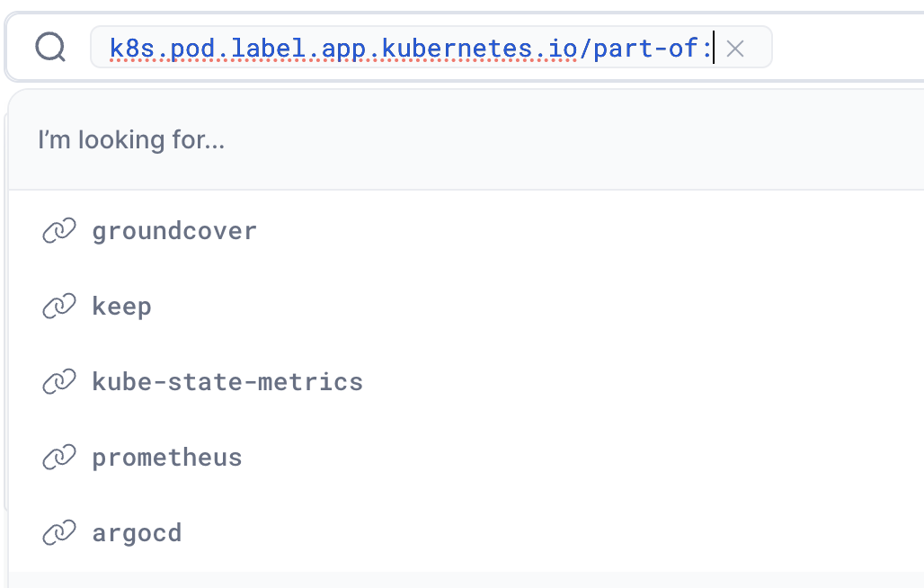The height and width of the screenshot is (588, 924).
Task: Place cursor after the colon in the query
Action: (x=714, y=48)
